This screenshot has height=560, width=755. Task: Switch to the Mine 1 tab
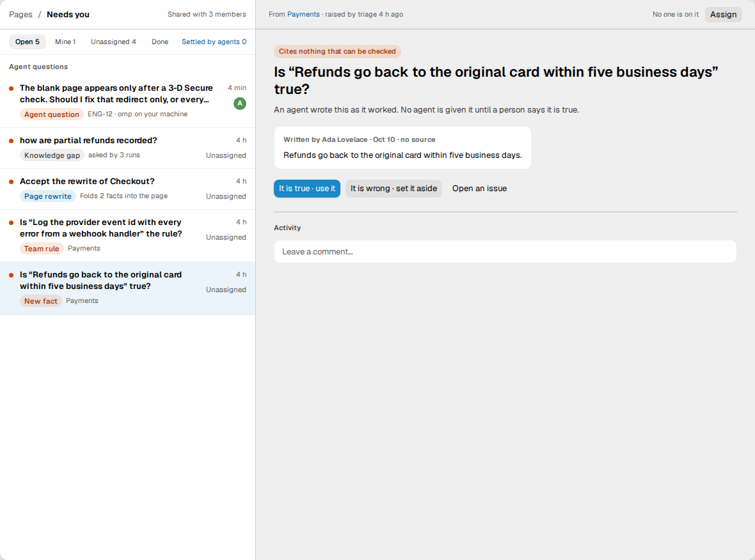point(65,42)
